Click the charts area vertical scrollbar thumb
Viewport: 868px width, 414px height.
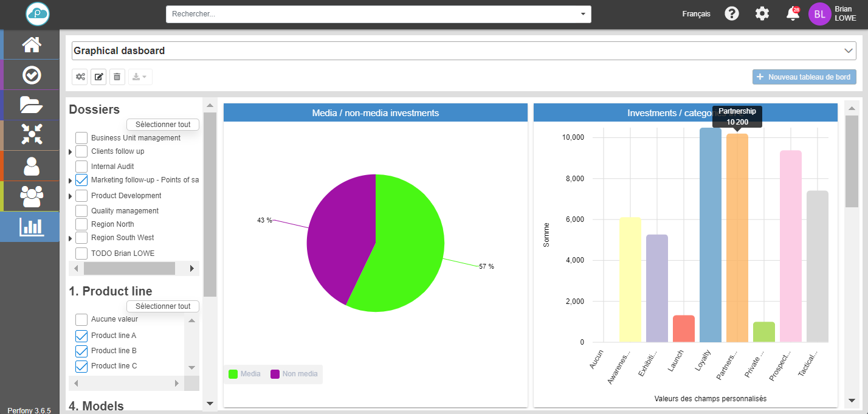[852, 161]
